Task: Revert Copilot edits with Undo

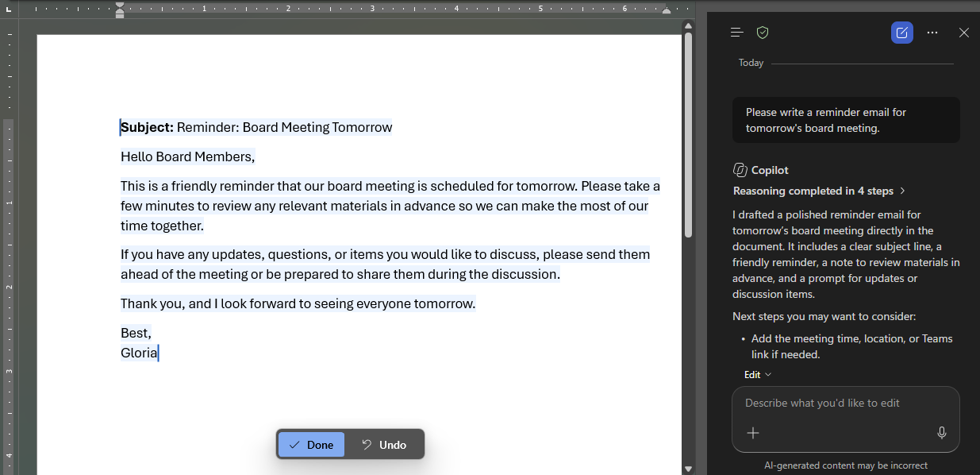Action: [x=384, y=445]
